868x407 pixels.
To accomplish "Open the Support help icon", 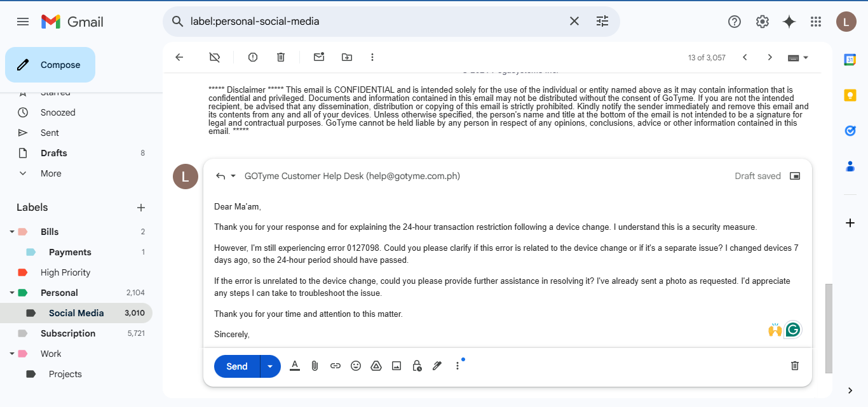I will 735,22.
